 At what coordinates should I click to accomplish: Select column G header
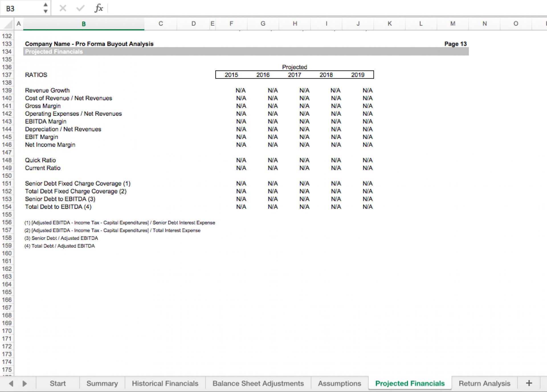[263, 24]
